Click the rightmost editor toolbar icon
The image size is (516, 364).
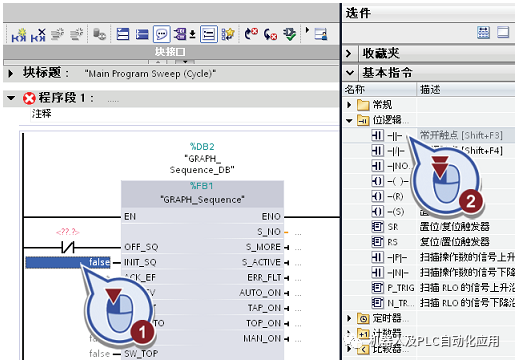(321, 34)
